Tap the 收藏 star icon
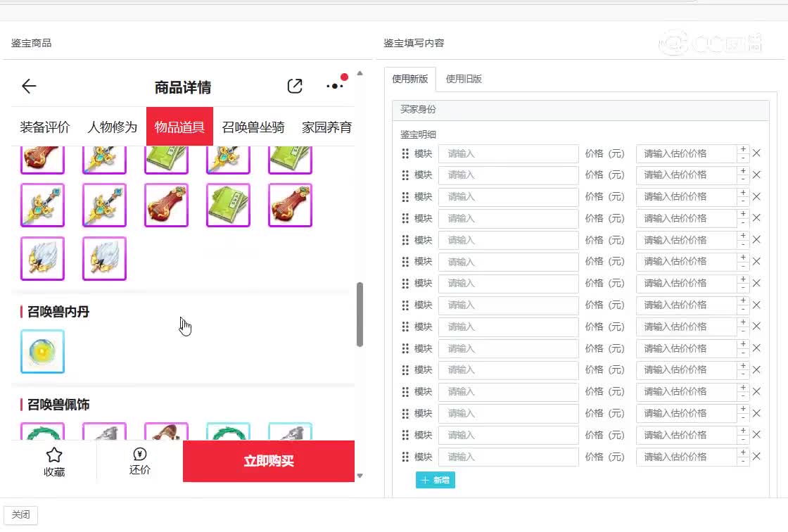Screen dimensions: 788x532 54,455
